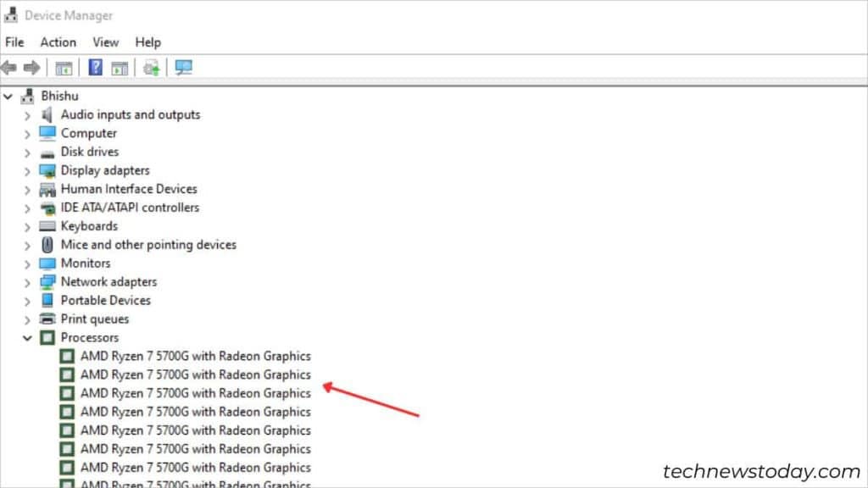
Task: Open the Action menu
Action: (x=58, y=42)
